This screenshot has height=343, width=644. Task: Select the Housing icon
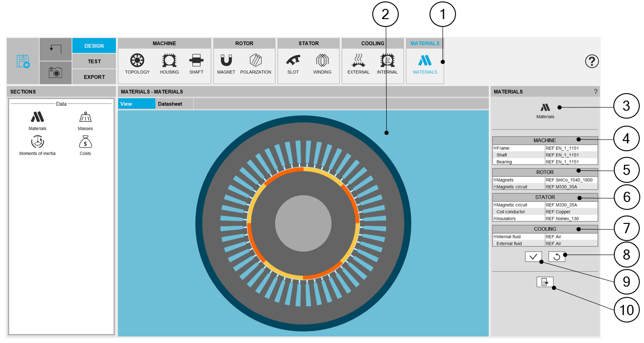coord(169,61)
